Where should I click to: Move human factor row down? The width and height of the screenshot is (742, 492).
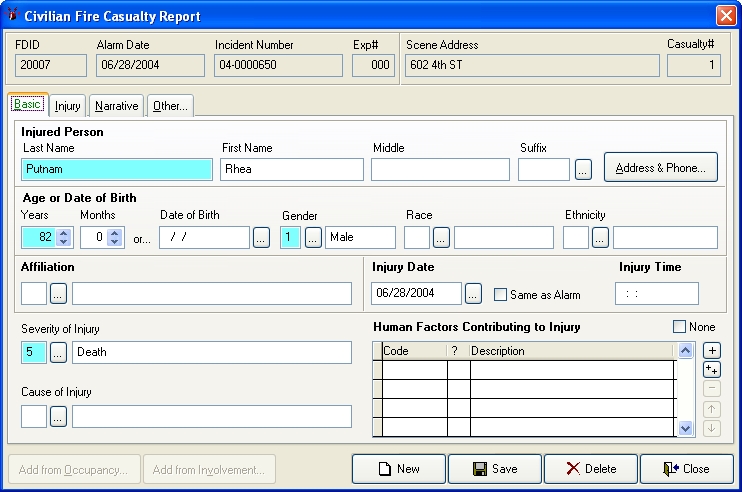712,428
